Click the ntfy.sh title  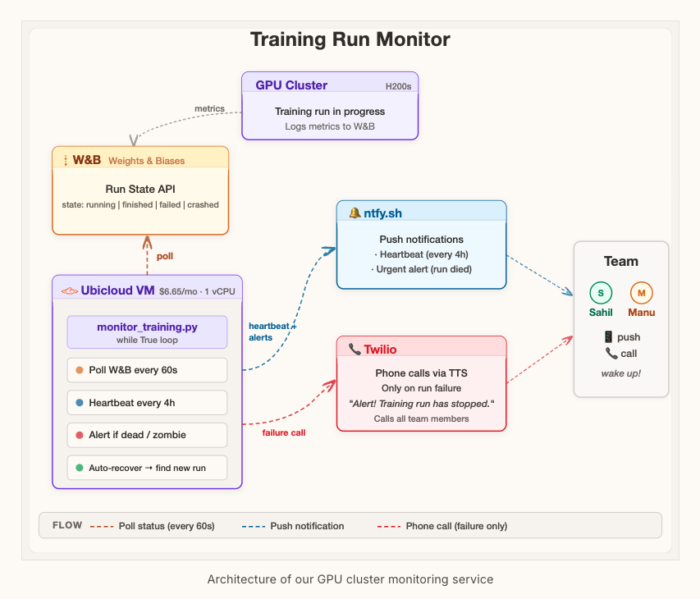click(x=382, y=213)
